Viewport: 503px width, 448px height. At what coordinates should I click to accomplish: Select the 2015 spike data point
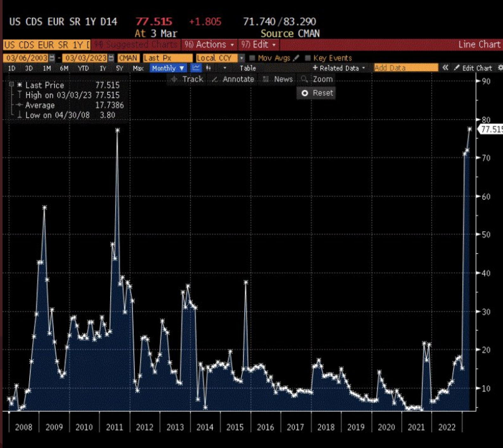(x=246, y=282)
